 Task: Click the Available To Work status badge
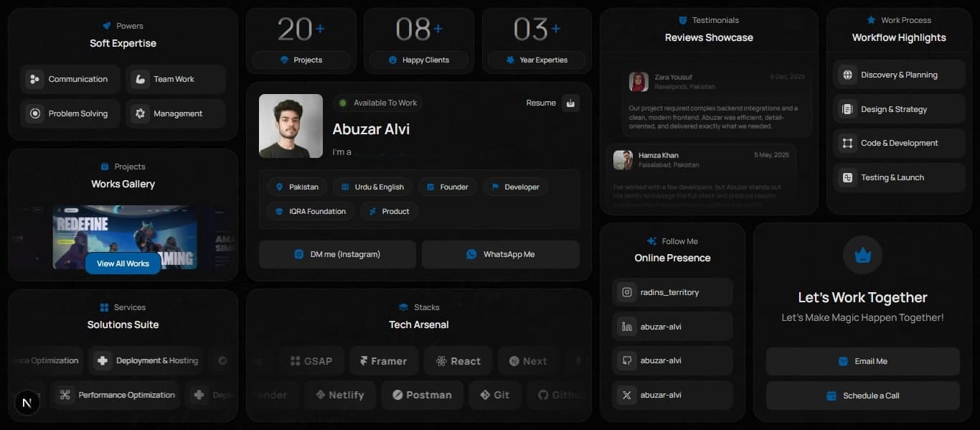tap(378, 103)
